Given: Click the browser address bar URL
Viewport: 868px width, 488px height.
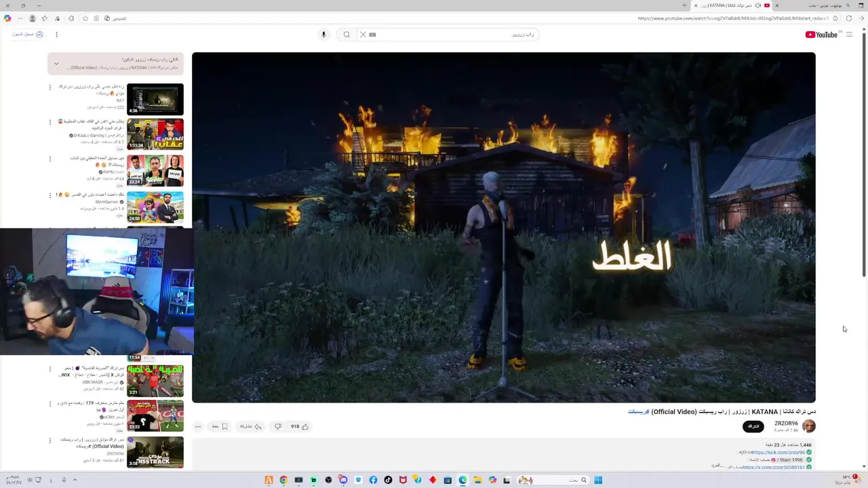Looking at the screenshot, I should (733, 18).
